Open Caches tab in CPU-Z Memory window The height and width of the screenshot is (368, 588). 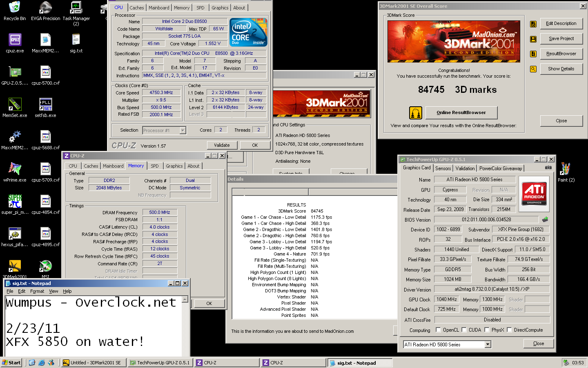pyautogui.click(x=91, y=166)
